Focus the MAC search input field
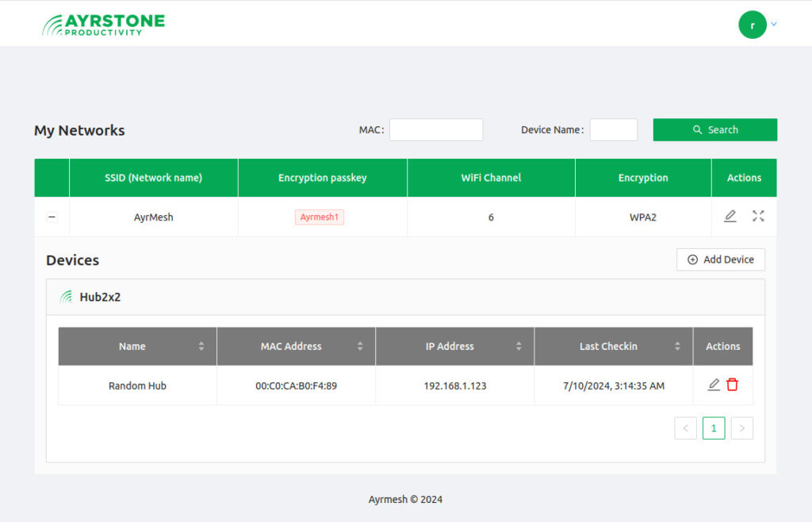812x522 pixels. click(x=435, y=130)
